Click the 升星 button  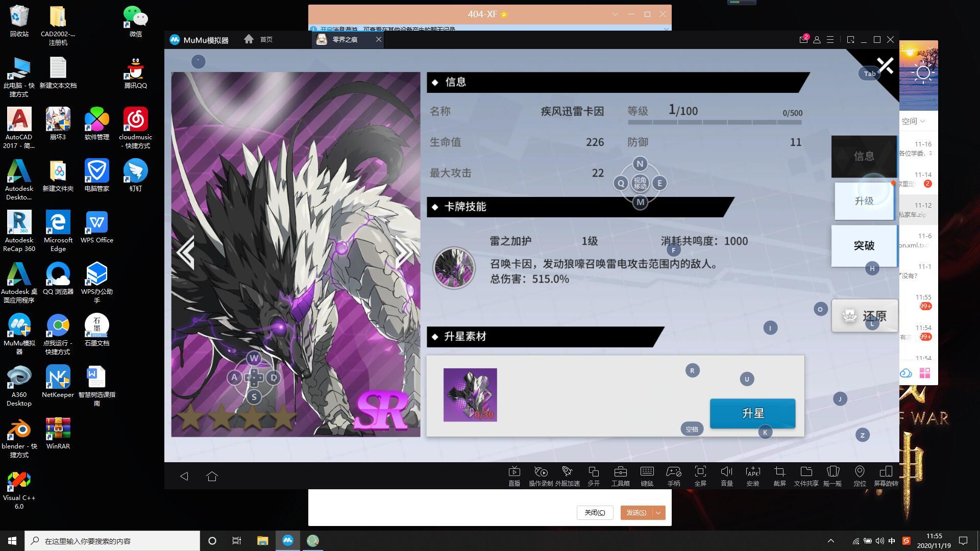pos(752,413)
